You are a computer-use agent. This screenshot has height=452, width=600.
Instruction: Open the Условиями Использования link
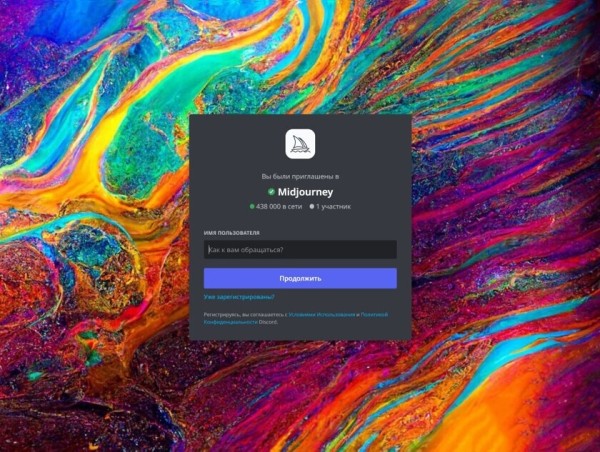[321, 315]
